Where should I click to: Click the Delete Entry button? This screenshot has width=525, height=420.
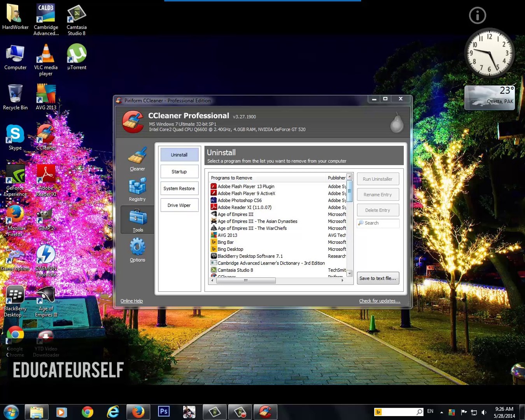[378, 210]
